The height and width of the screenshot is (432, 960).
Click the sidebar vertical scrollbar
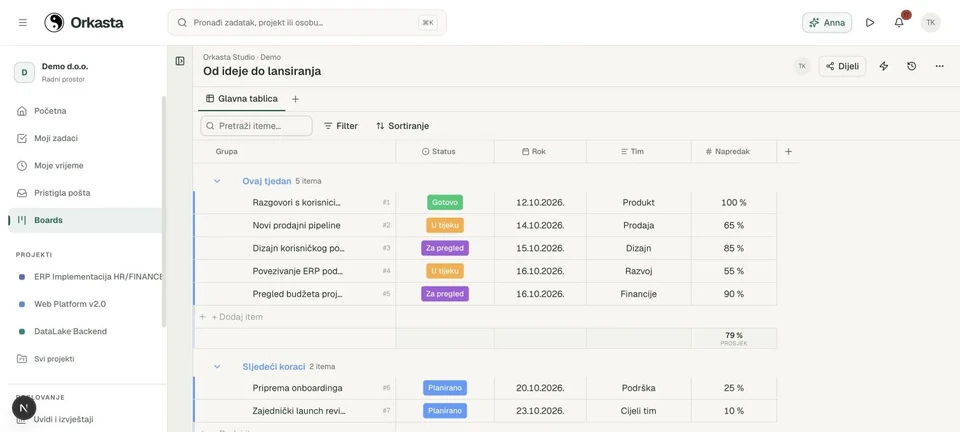[x=163, y=211]
